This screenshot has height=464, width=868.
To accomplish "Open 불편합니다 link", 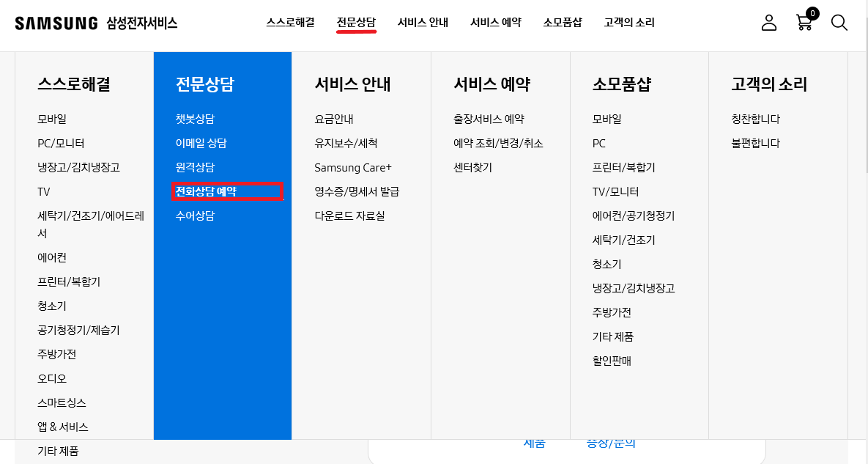I will point(756,144).
